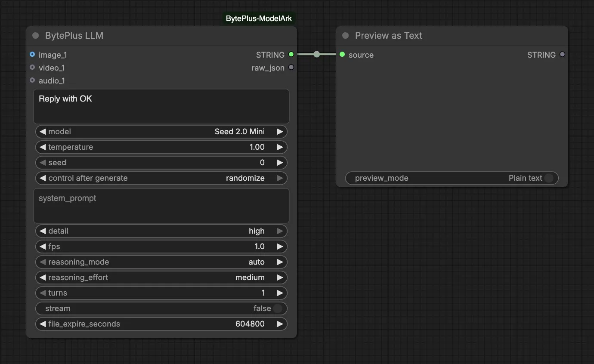Click the temperature 1.00 value
Viewport: 594px width, 364px height.
click(x=257, y=147)
